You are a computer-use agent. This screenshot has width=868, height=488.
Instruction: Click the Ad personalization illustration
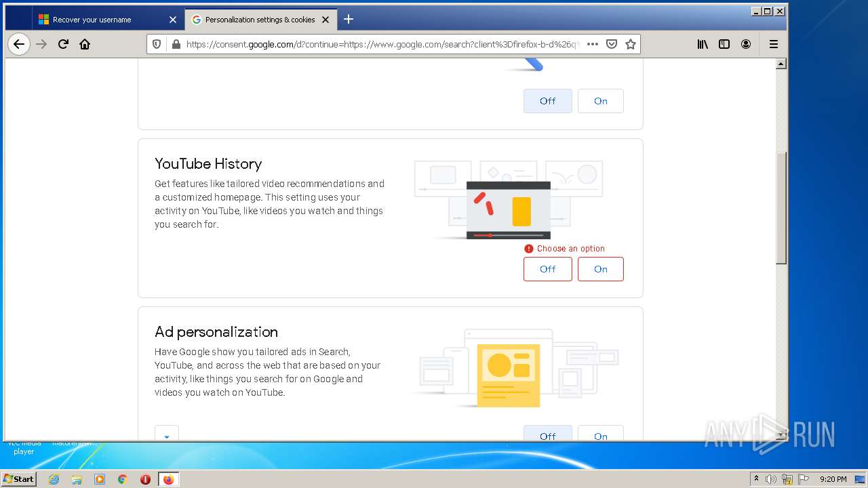515,368
